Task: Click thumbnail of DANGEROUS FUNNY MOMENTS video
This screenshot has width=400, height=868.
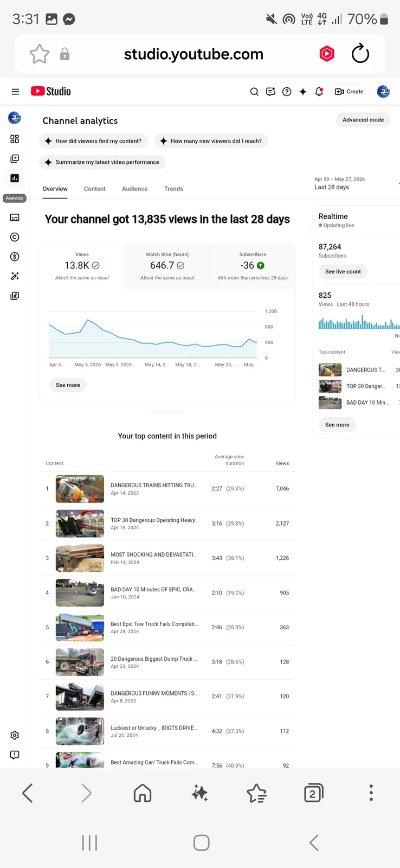Action: (x=80, y=697)
